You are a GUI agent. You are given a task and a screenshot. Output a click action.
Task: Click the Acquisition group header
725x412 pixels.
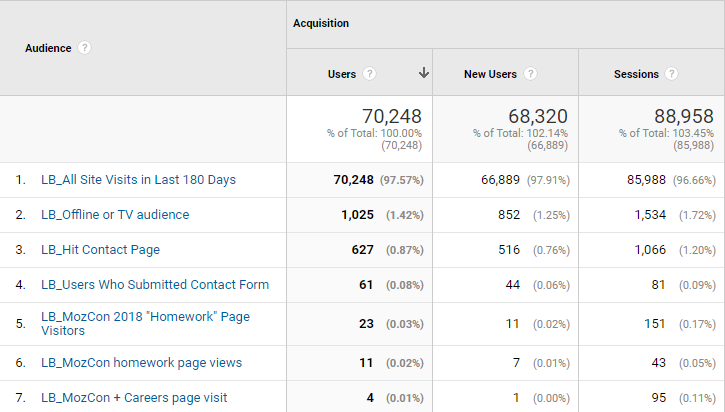320,22
